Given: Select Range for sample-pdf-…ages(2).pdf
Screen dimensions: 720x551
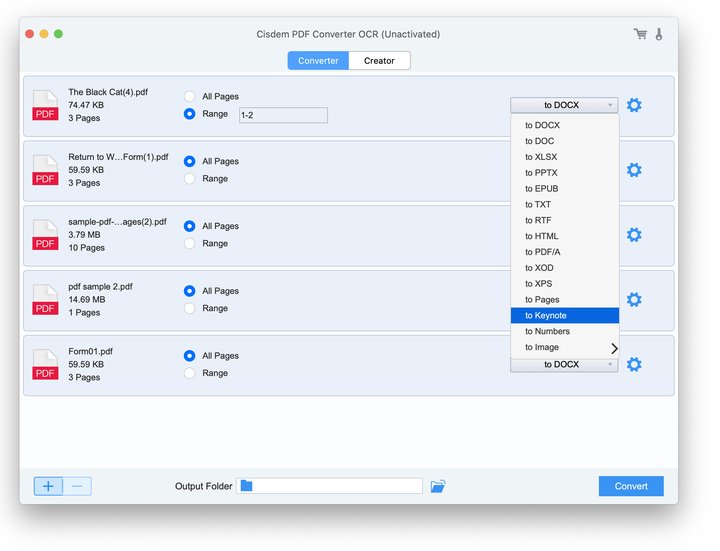Looking at the screenshot, I should click(x=189, y=243).
